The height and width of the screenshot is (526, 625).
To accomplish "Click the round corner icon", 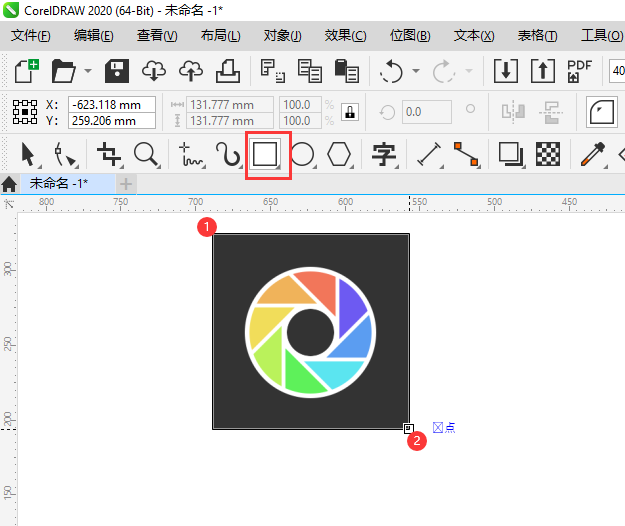I will click(x=602, y=112).
